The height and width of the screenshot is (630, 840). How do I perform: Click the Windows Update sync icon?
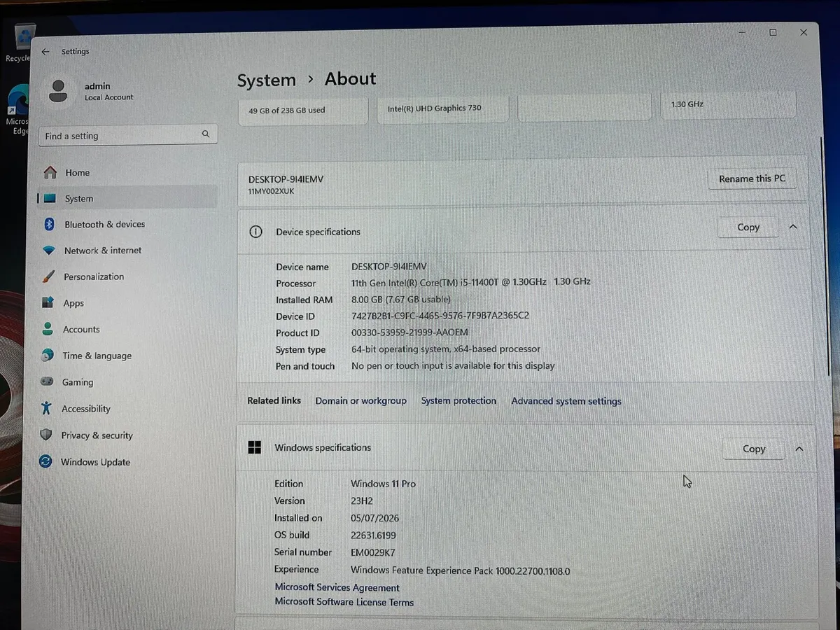[45, 461]
